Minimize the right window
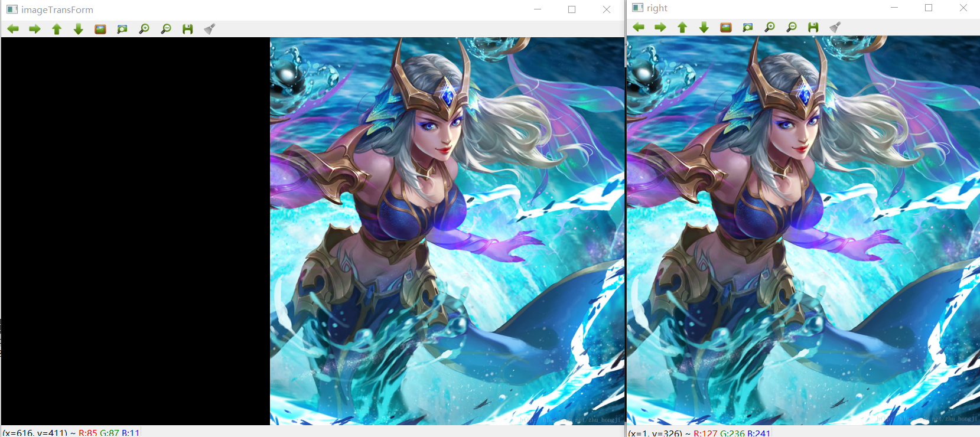The width and height of the screenshot is (980, 437). tap(894, 8)
